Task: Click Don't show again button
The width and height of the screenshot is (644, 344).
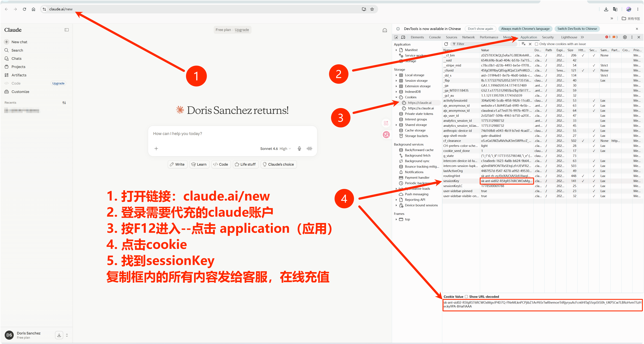Action: [x=480, y=29]
